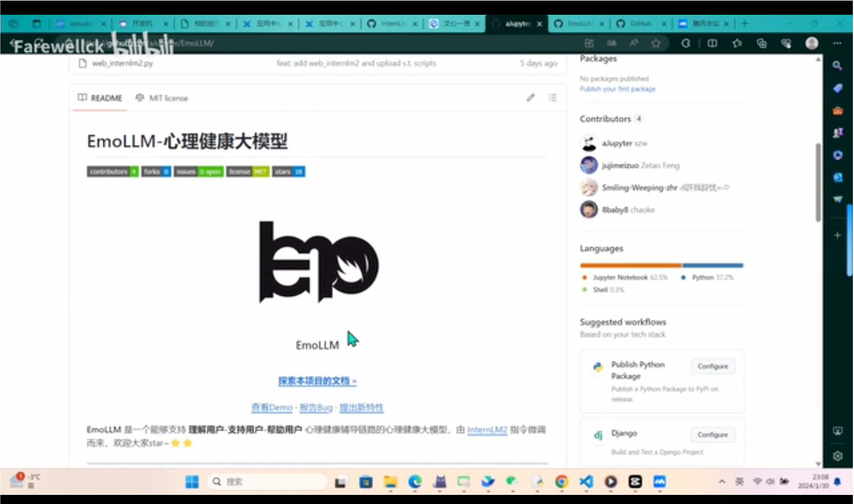Viewport: 854px width, 504px height.
Task: Open Edge sidebar games chess icon
Action: 837,133
